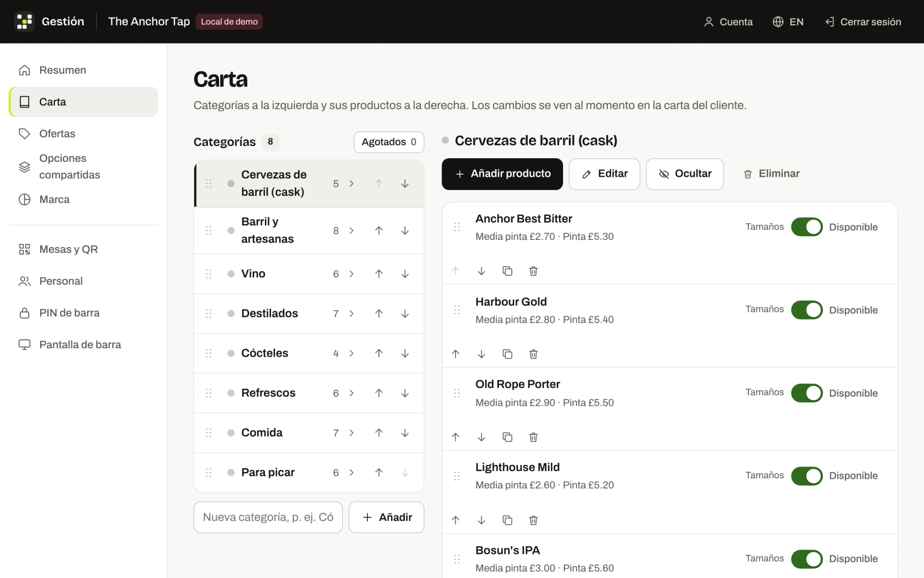Move Vino category down

(405, 274)
